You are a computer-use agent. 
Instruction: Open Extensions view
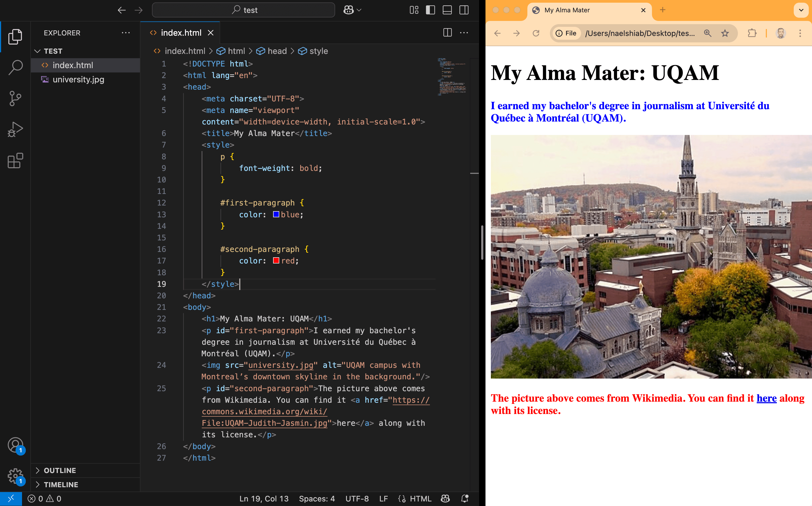coord(15,161)
